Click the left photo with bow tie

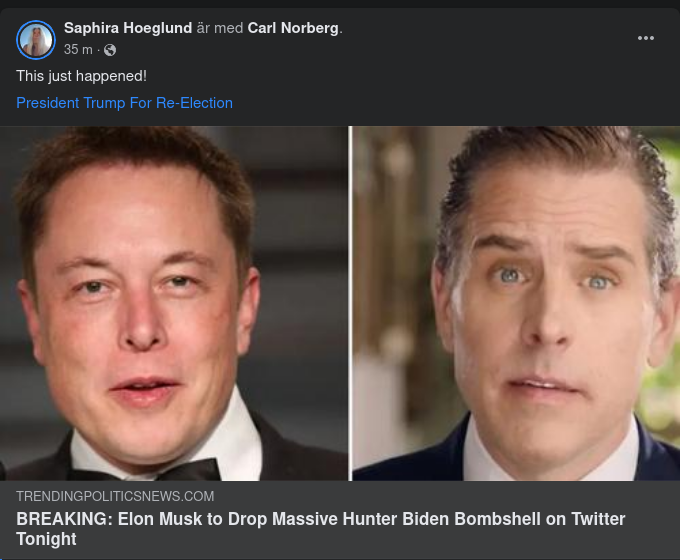click(x=174, y=300)
